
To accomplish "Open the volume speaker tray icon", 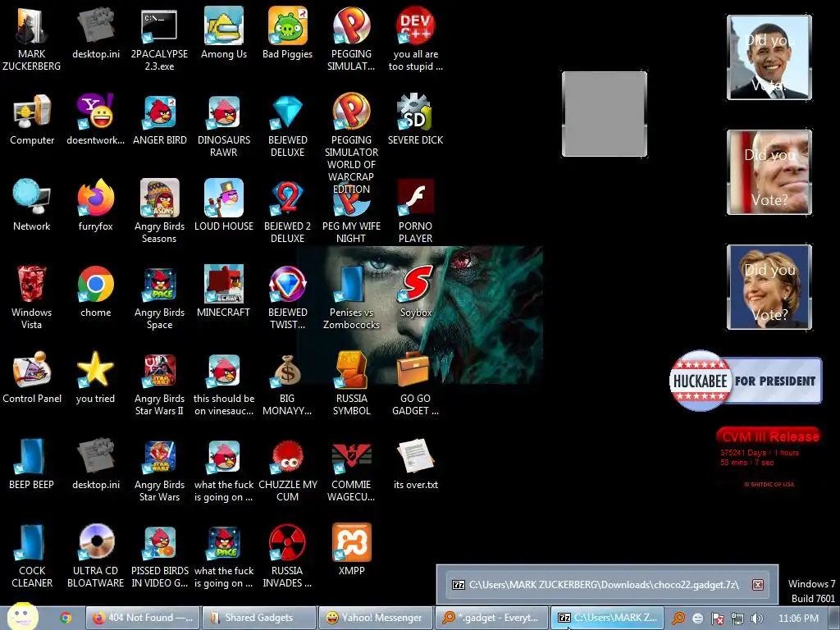I will click(756, 619).
